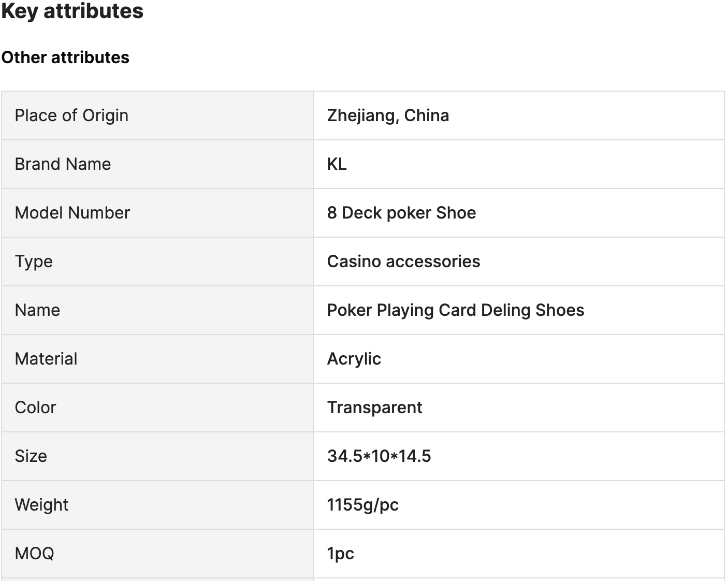
Task: Select the Casino accessories value
Action: [x=403, y=262]
